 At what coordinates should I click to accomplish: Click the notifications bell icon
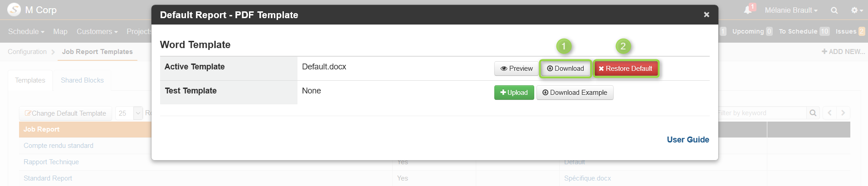point(748,10)
